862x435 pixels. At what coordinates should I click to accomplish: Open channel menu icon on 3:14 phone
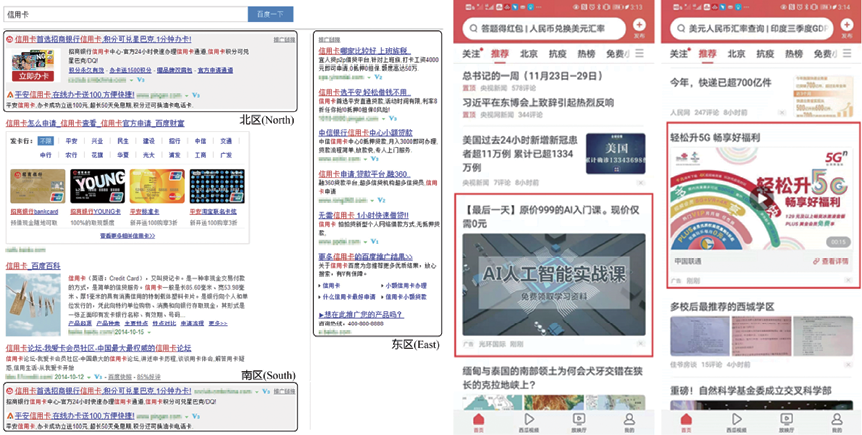click(x=847, y=53)
